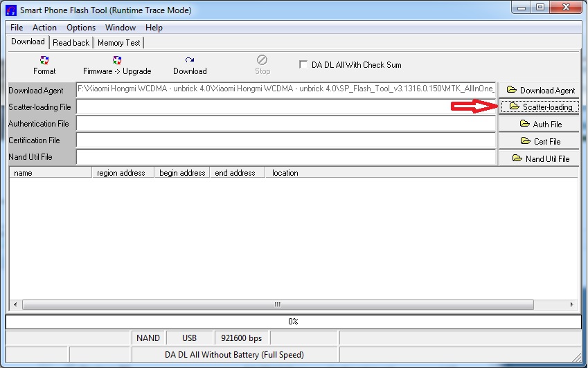Click the Format toolbar icon
Screen dimensions: 588x368
[44, 61]
